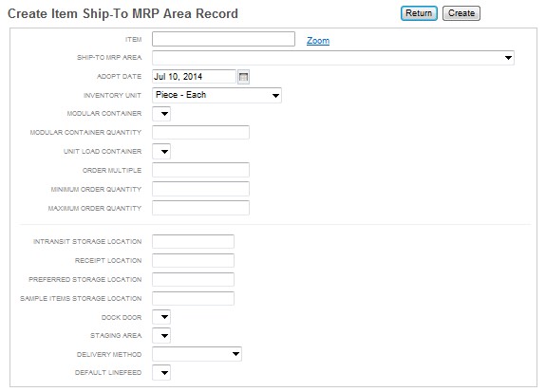This screenshot has height=392, width=546.
Task: Click the Minimum Order Quantity field
Action: tap(200, 189)
